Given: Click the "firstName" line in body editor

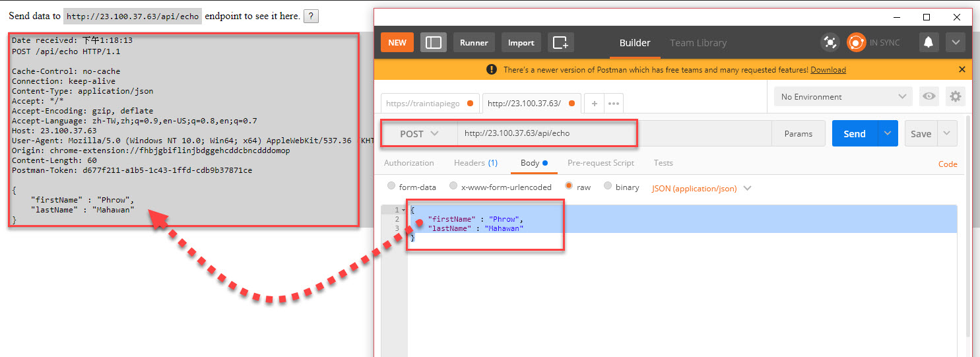Looking at the screenshot, I should [475, 219].
